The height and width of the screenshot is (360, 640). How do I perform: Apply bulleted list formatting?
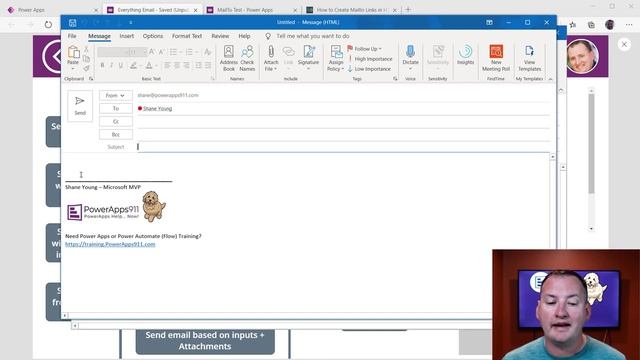point(173,52)
